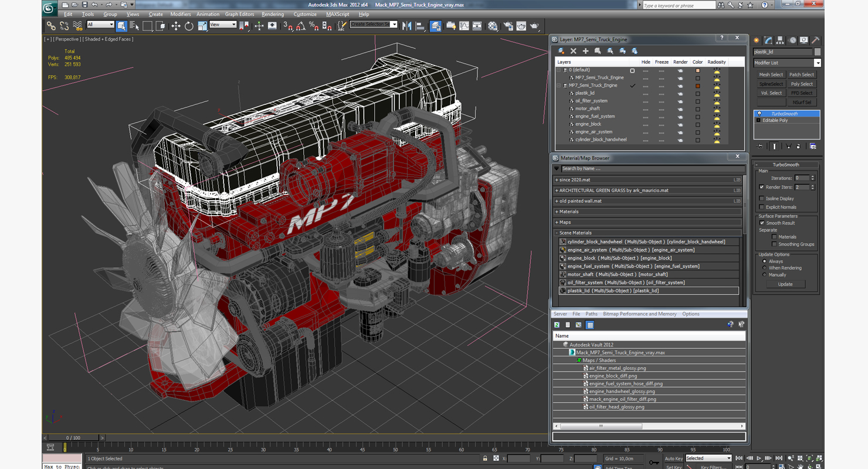Switch Asset Tracking to table view icon
Screen dimensions: 868x469
point(590,325)
